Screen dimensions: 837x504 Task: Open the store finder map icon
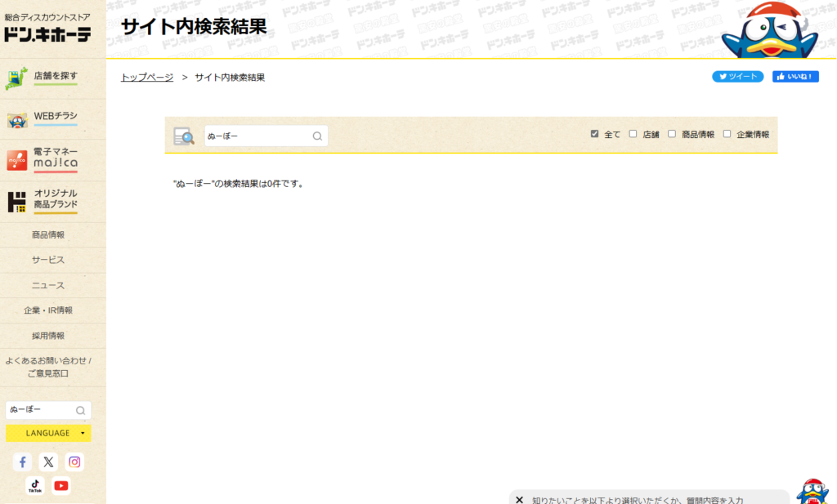(x=16, y=78)
